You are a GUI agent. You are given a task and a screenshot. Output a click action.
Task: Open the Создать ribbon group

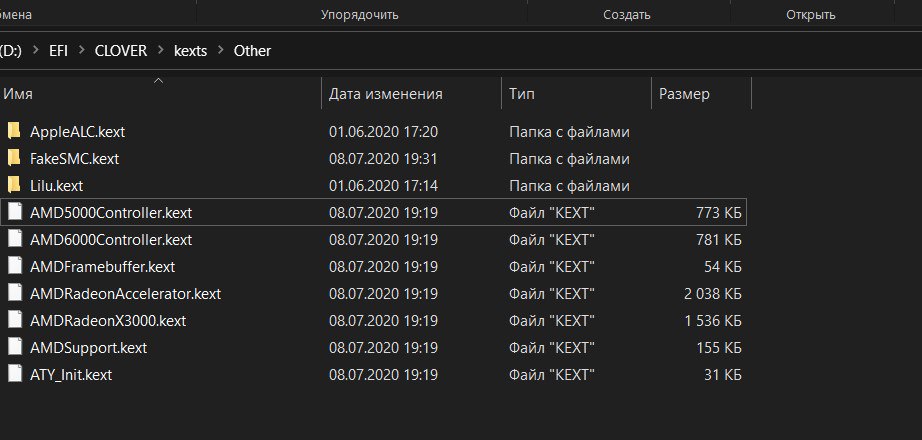(628, 15)
